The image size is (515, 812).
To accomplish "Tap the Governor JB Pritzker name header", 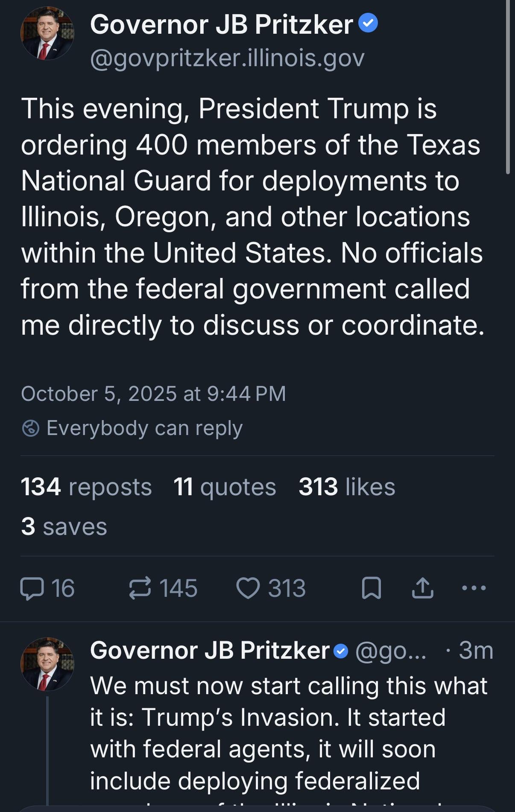I will point(221,24).
